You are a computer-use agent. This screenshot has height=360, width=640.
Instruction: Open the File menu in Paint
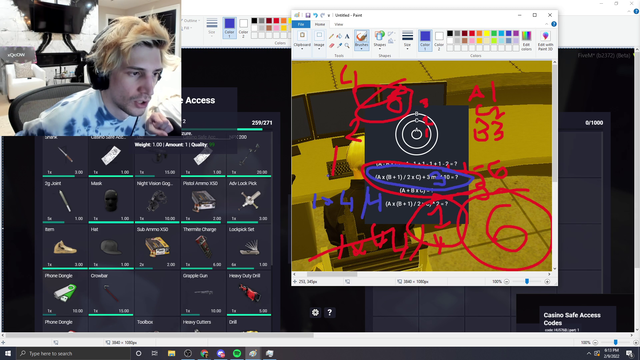pyautogui.click(x=301, y=24)
